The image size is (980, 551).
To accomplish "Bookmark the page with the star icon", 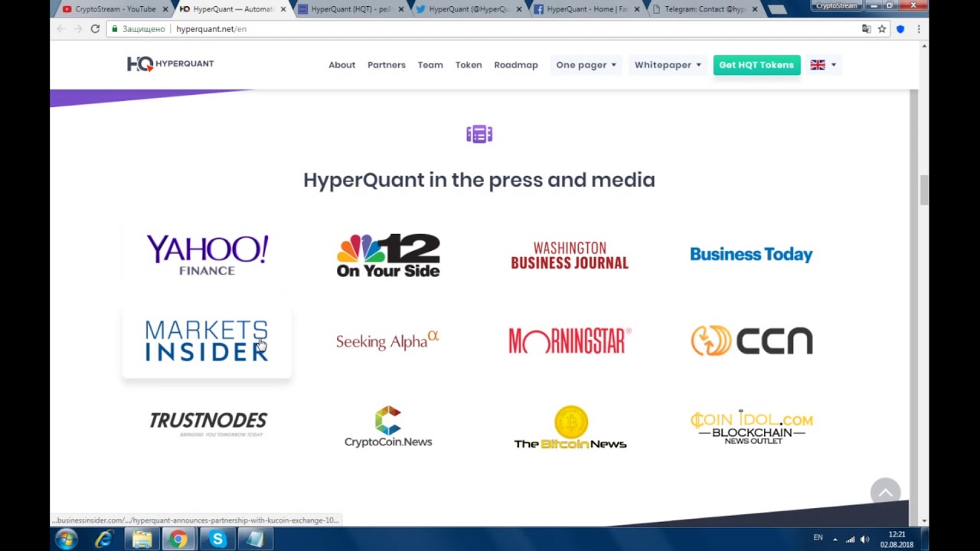I will tap(882, 29).
